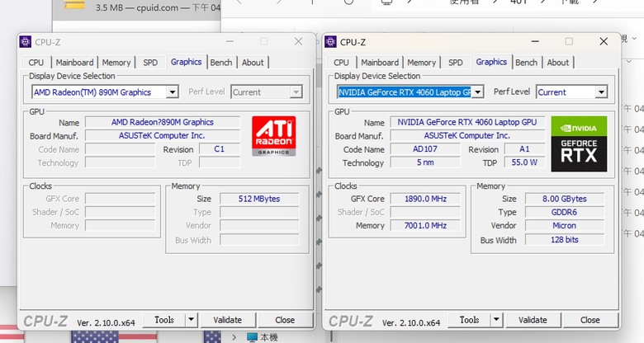Open the CPU tab in the right CPU-Z window

point(341,63)
